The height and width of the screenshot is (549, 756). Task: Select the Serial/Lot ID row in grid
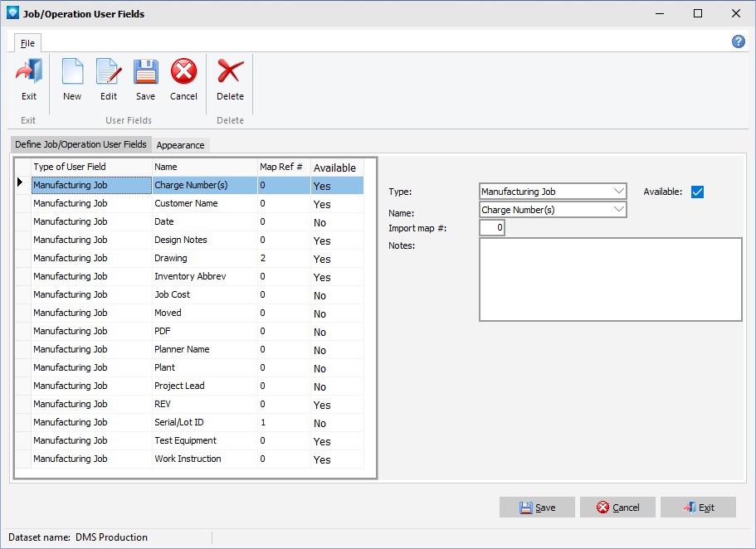(178, 423)
